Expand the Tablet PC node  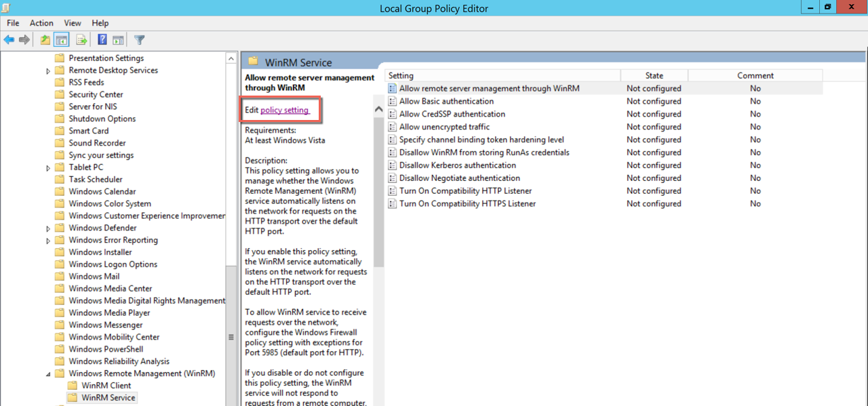pyautogui.click(x=47, y=167)
